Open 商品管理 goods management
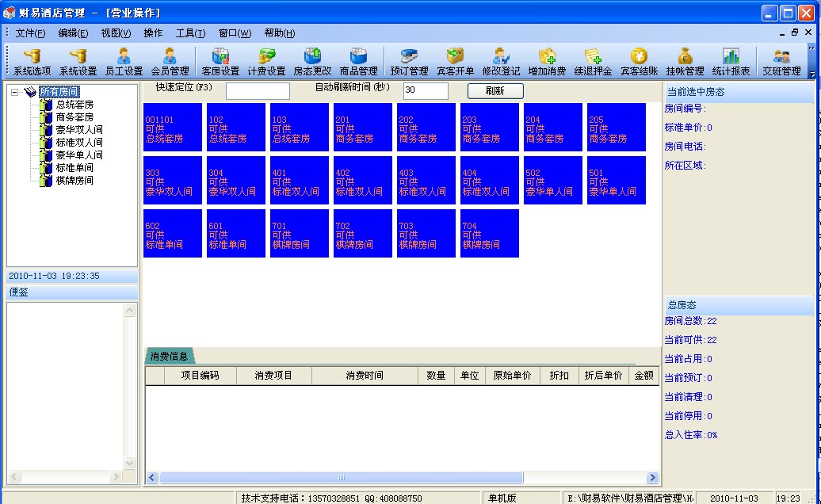821x504 pixels. tap(359, 62)
